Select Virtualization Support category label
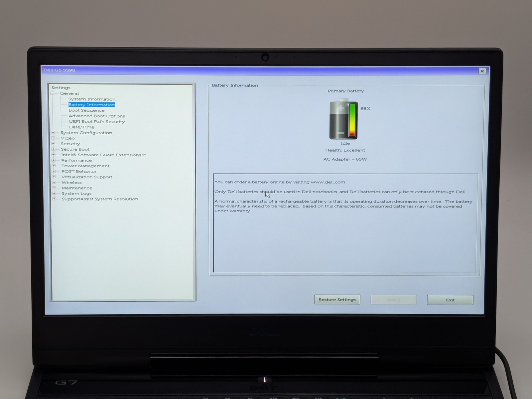 (87, 177)
